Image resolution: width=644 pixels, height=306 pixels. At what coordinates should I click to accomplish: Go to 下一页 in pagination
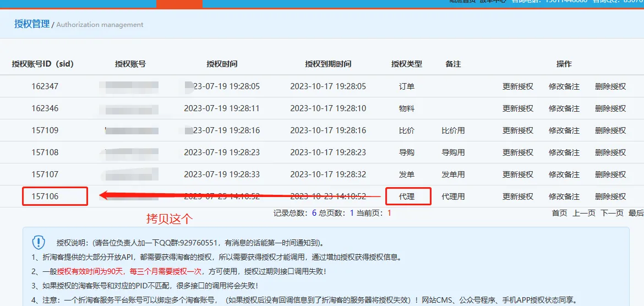(612, 213)
